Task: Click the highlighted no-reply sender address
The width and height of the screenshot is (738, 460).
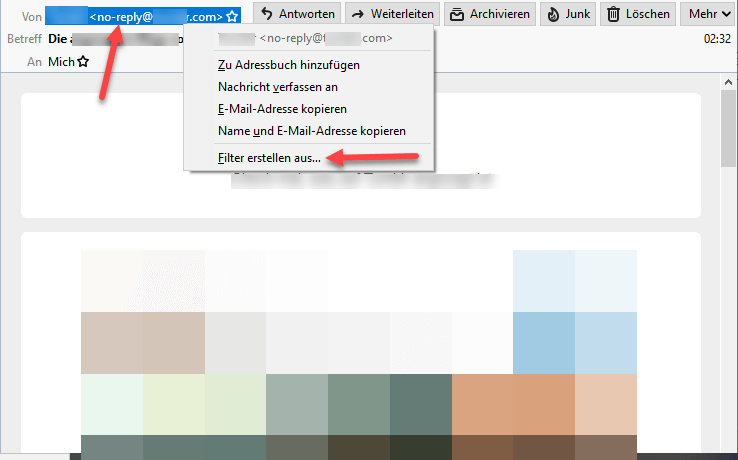Action: coord(143,16)
